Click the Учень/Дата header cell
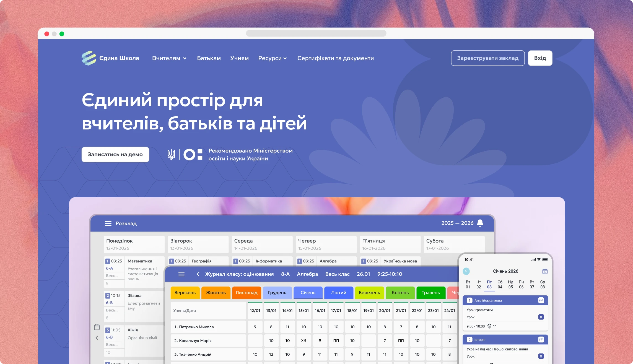The height and width of the screenshot is (364, 633). tap(208, 311)
